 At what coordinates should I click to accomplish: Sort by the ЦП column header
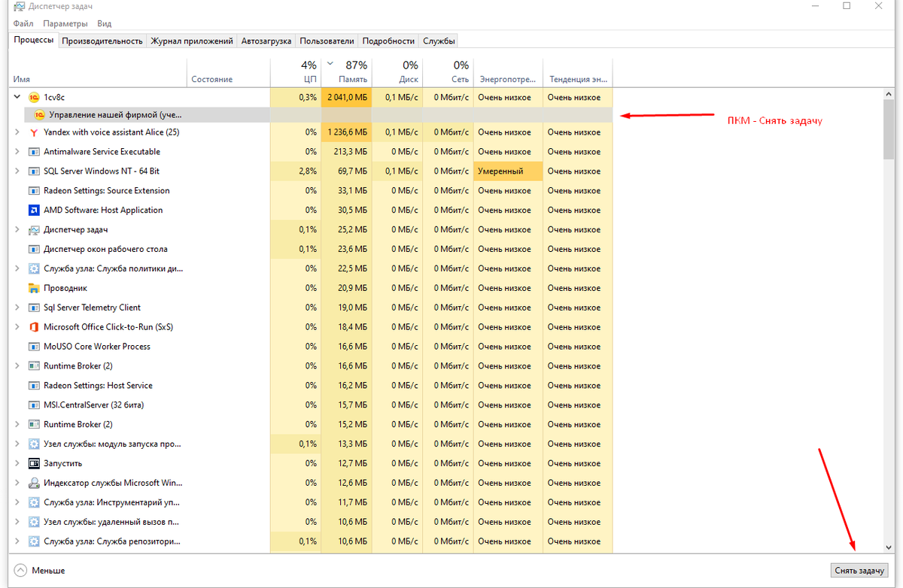(x=296, y=72)
